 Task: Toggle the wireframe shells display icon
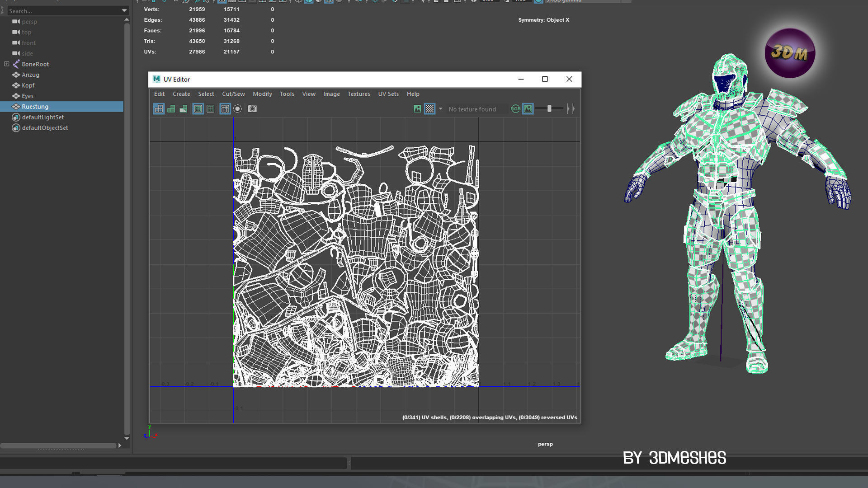tap(159, 109)
